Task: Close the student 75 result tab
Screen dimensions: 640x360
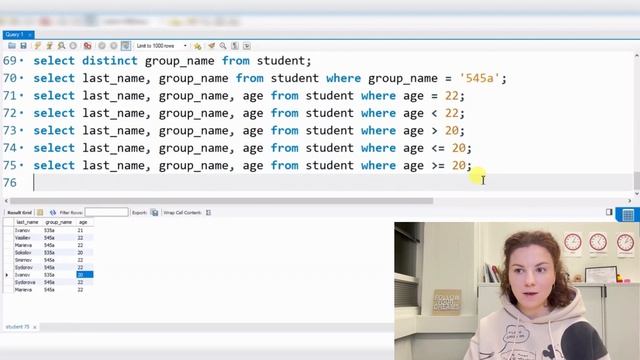Action: pyautogui.click(x=35, y=327)
